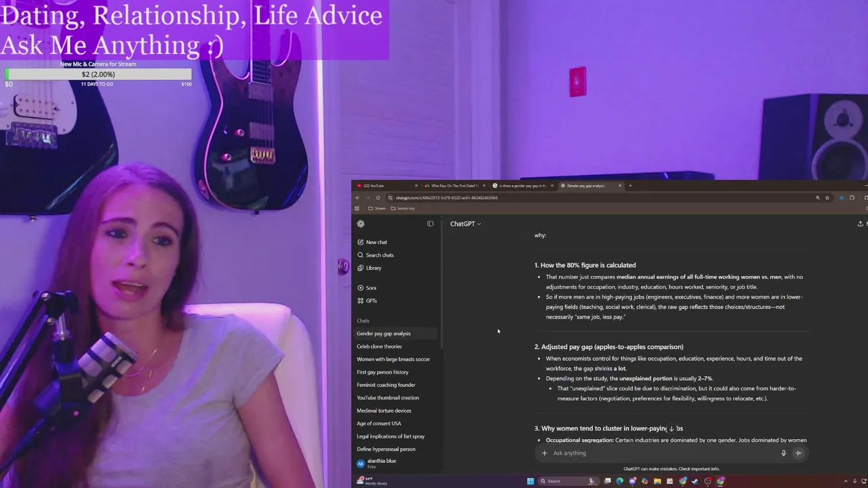This screenshot has width=868, height=488.
Task: Open Microsoft Edge from the taskbar
Action: (x=620, y=481)
